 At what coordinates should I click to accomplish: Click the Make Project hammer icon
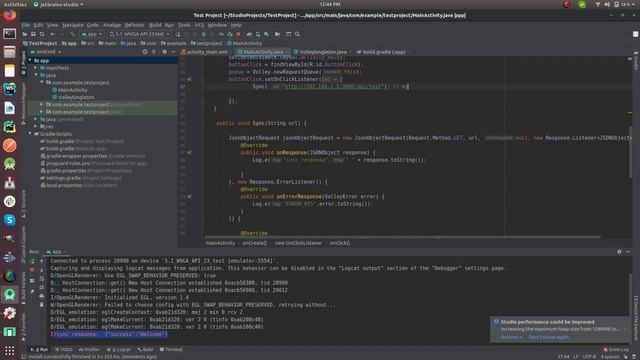[73, 34]
